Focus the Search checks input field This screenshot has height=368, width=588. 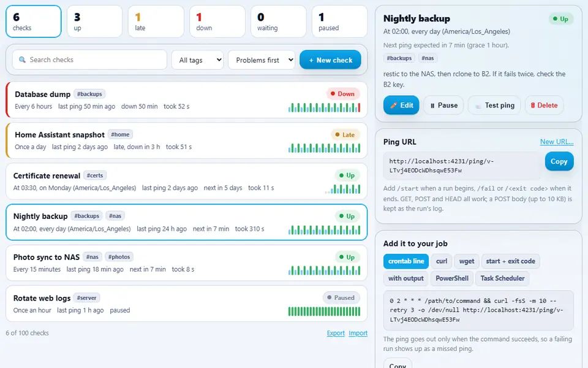point(89,59)
